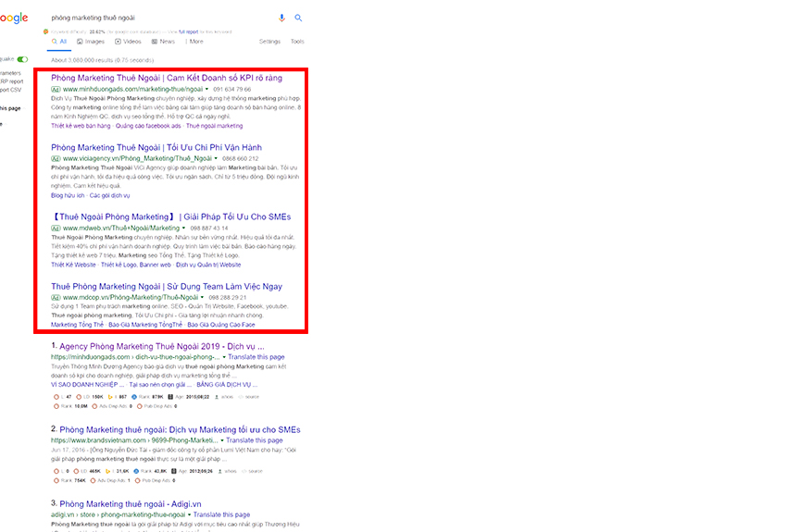Open ad 'Tối Ưu Chi Phí Vận Hành'
The image size is (787, 532).
[x=156, y=147]
